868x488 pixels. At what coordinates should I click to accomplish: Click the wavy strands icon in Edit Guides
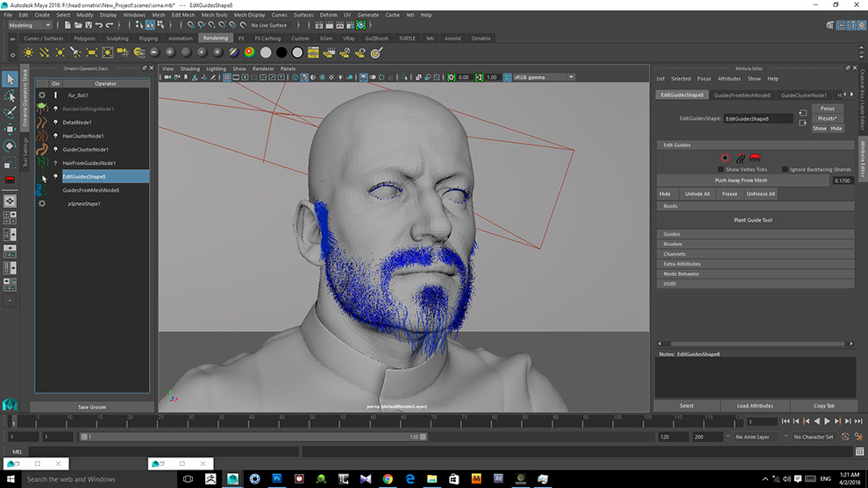click(x=740, y=158)
